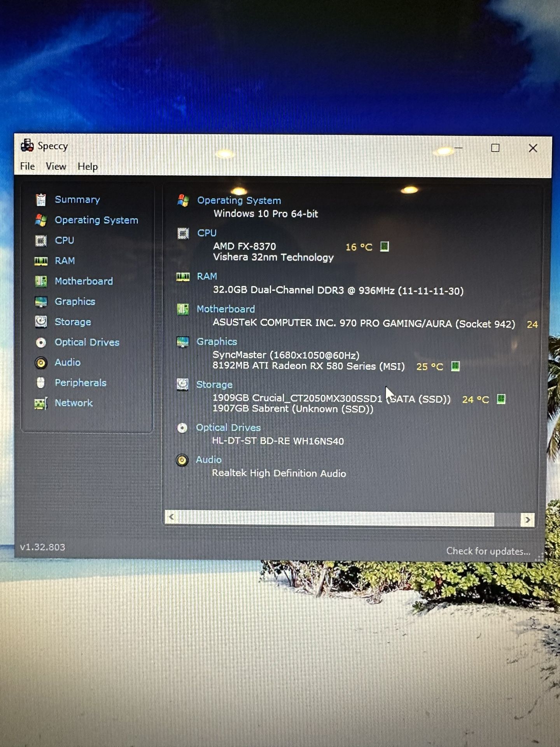Click the Storage heading link in summary
Image resolution: width=560 pixels, height=747 pixels.
214,385
